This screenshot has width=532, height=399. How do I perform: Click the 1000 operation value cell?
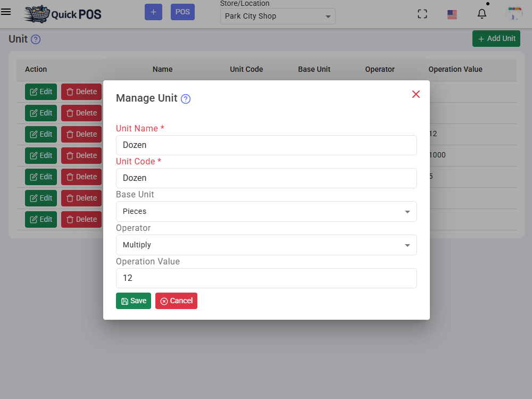(438, 155)
